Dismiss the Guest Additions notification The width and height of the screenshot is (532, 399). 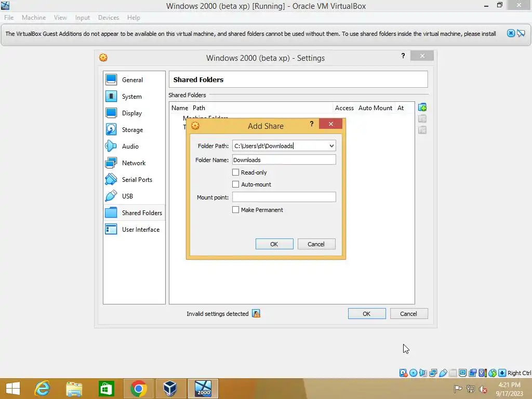[x=511, y=33]
